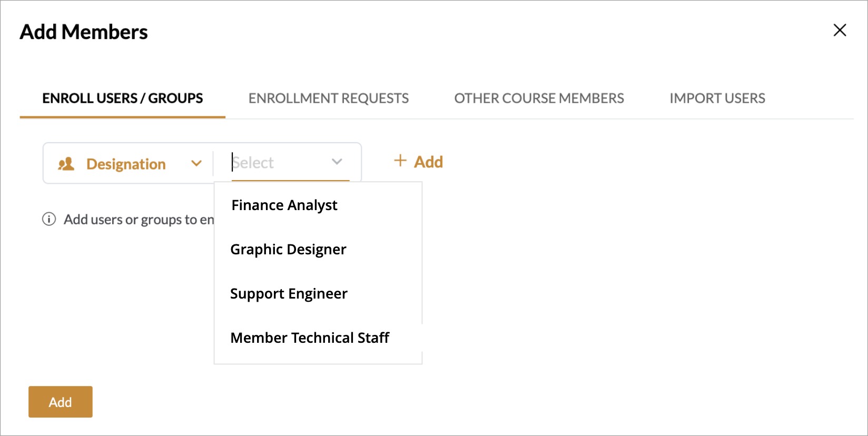Go to the Import Users tab
Image resolution: width=868 pixels, height=436 pixels.
coord(717,98)
